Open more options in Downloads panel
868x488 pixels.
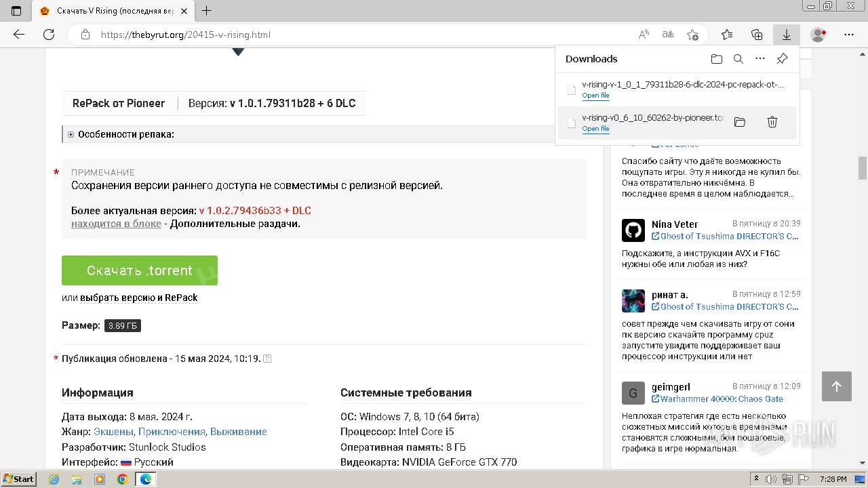click(x=760, y=59)
